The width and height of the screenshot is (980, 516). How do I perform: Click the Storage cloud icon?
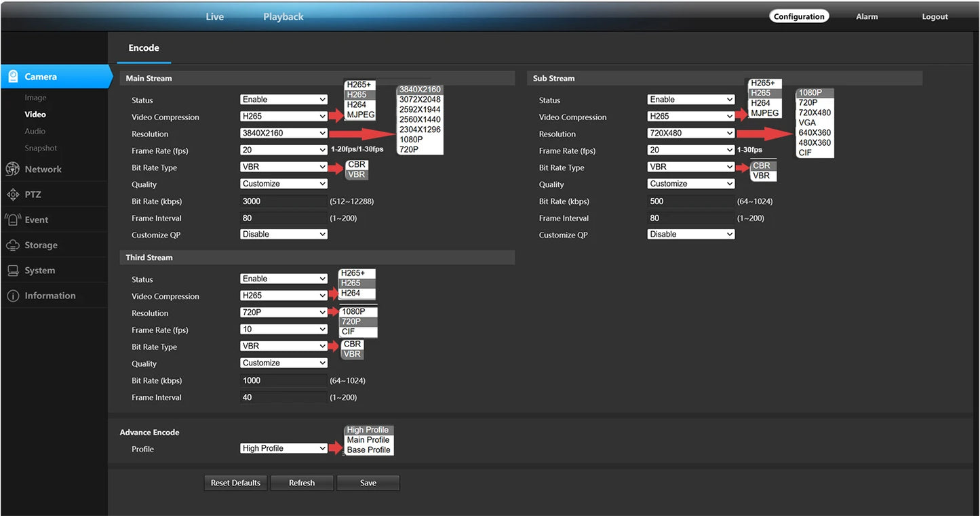pyautogui.click(x=12, y=245)
